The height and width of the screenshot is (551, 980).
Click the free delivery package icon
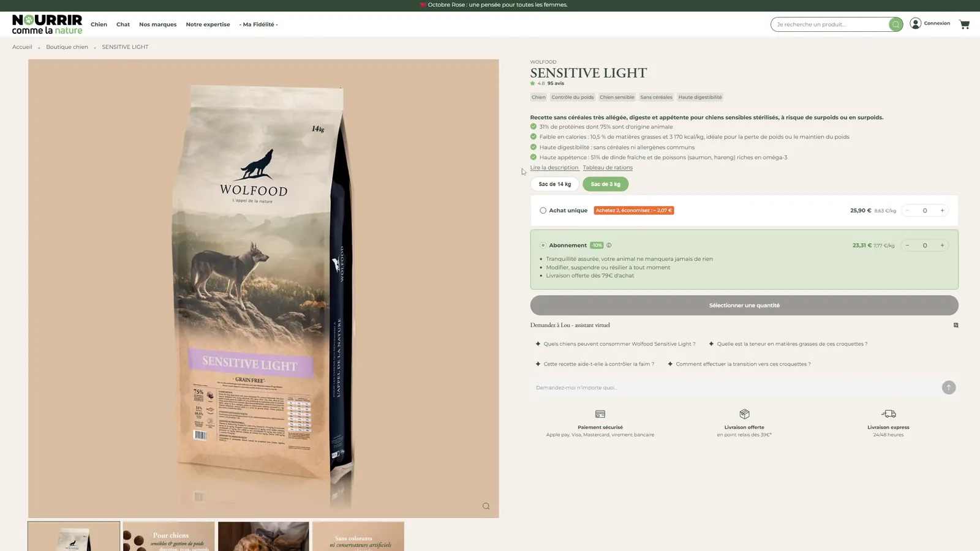click(x=744, y=414)
